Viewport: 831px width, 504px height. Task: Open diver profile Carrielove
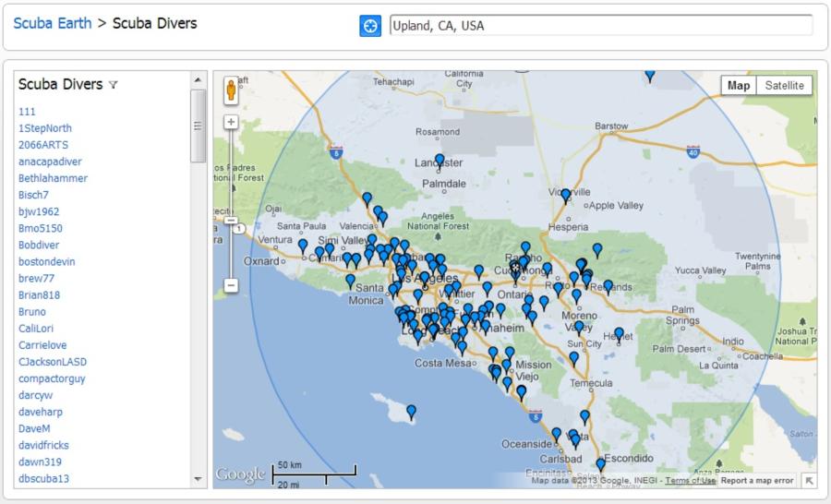pyautogui.click(x=42, y=345)
